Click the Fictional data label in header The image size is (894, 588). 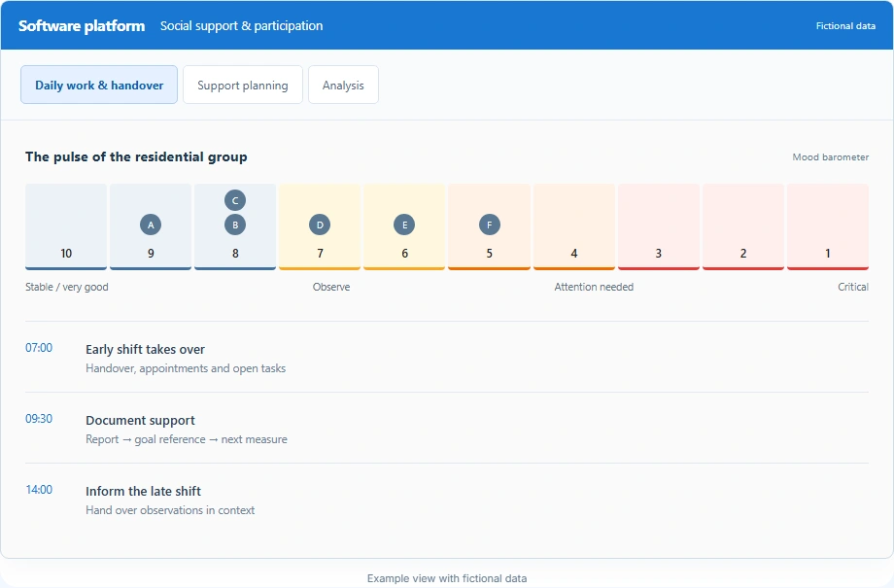tap(845, 25)
